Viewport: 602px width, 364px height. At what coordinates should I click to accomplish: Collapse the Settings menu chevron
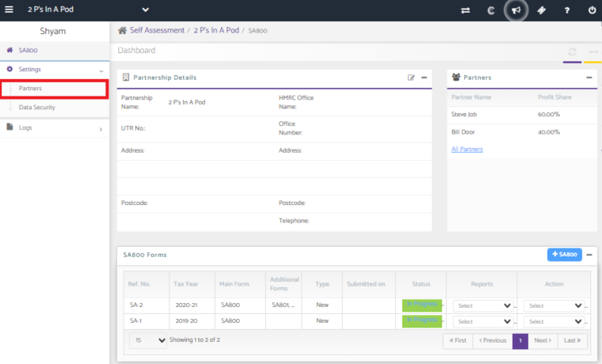pos(101,71)
